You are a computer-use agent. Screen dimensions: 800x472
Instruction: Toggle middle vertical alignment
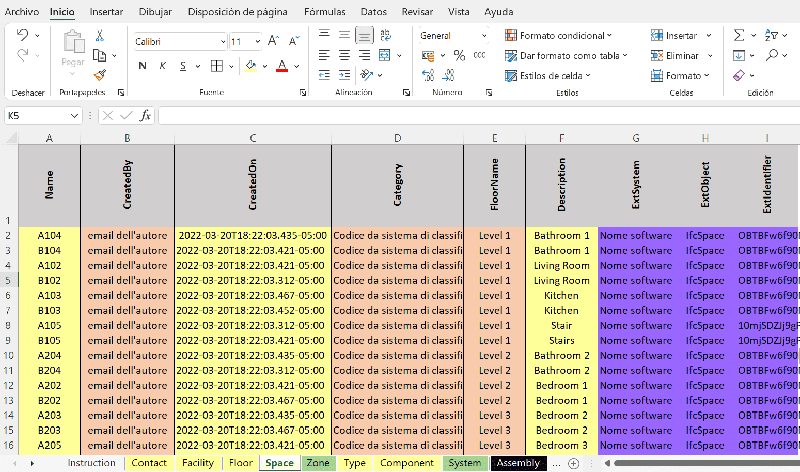[x=344, y=35]
